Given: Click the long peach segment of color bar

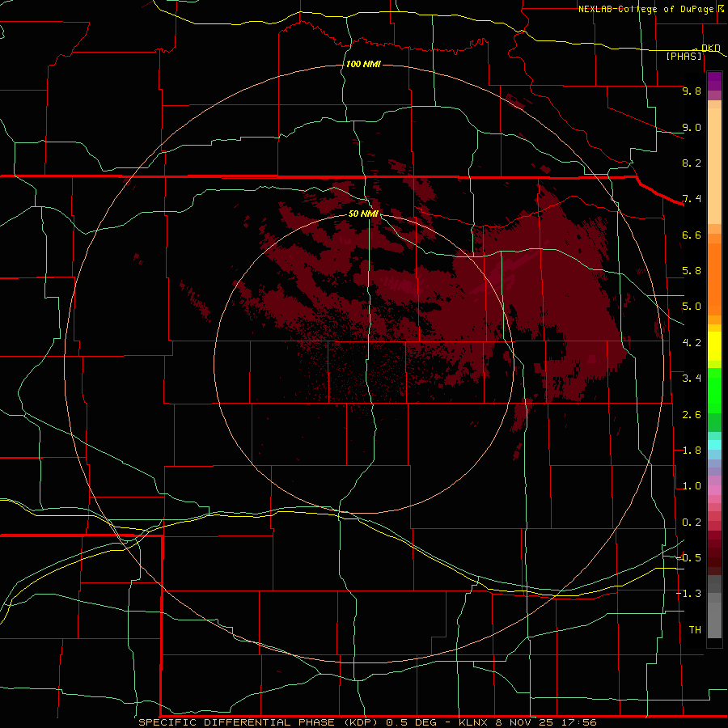Looking at the screenshot, I should pos(714,166).
